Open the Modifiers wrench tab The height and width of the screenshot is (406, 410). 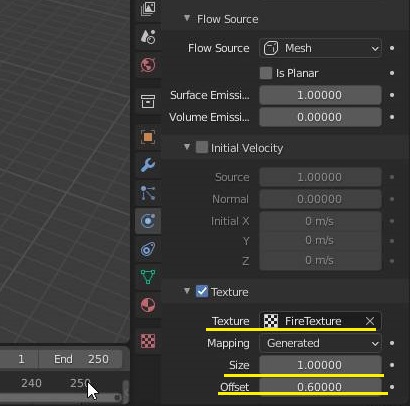148,165
